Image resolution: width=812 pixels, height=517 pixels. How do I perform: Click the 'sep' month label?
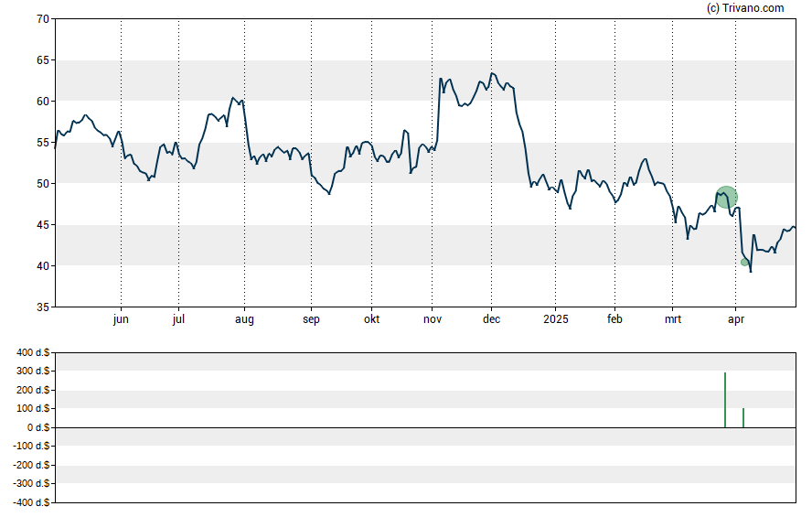pos(311,319)
